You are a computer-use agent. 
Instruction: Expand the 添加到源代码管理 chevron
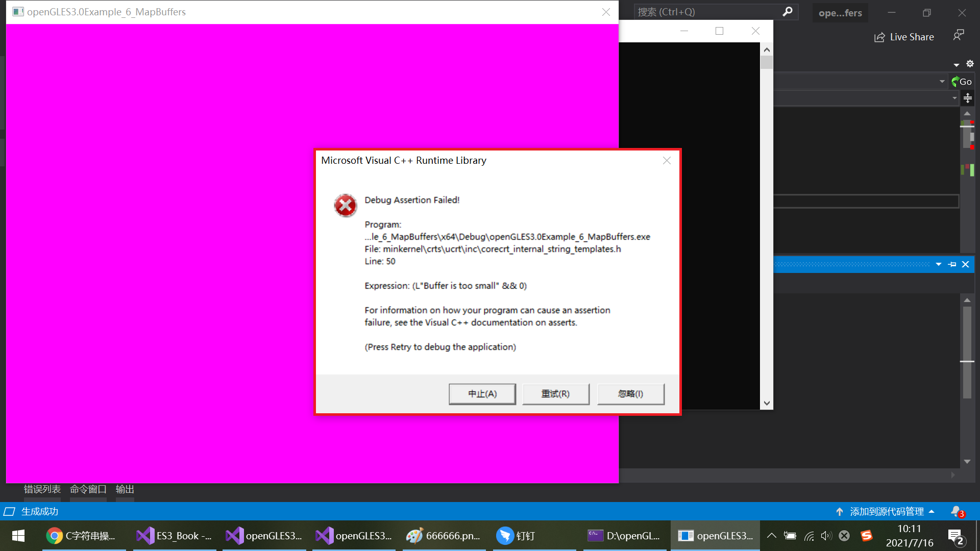point(934,511)
